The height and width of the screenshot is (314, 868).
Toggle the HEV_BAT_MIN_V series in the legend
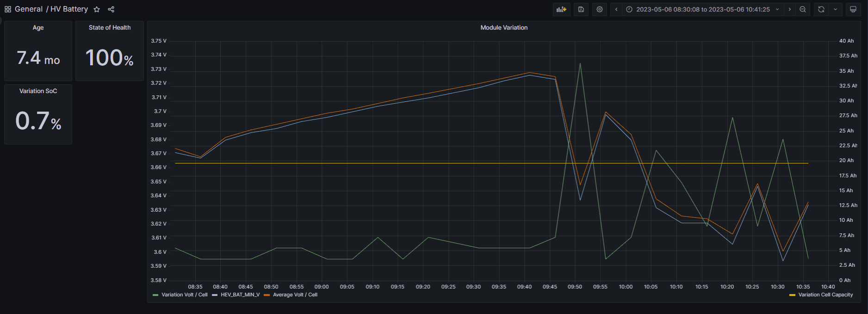click(240, 295)
